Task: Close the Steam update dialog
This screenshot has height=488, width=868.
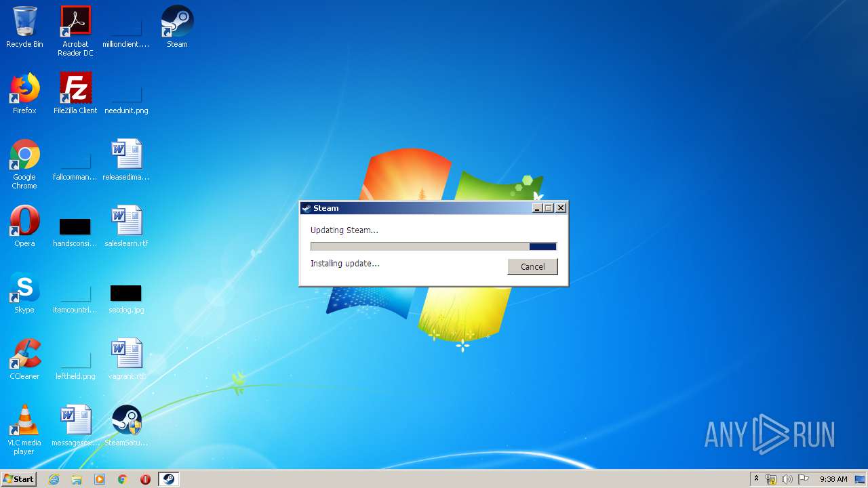Action: click(x=561, y=208)
